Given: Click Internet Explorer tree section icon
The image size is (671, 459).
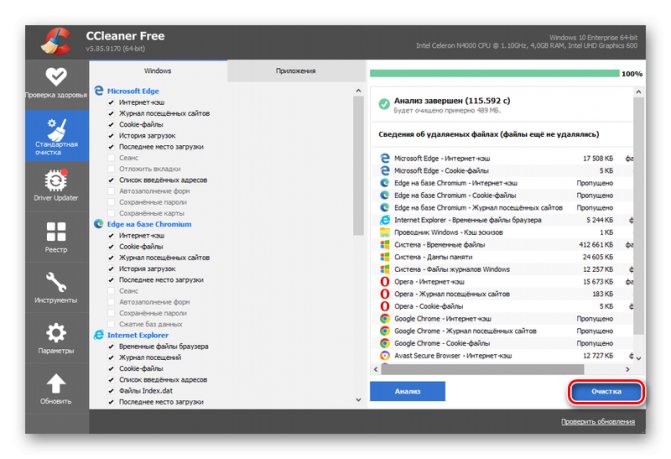Looking at the screenshot, I should pyautogui.click(x=99, y=335).
